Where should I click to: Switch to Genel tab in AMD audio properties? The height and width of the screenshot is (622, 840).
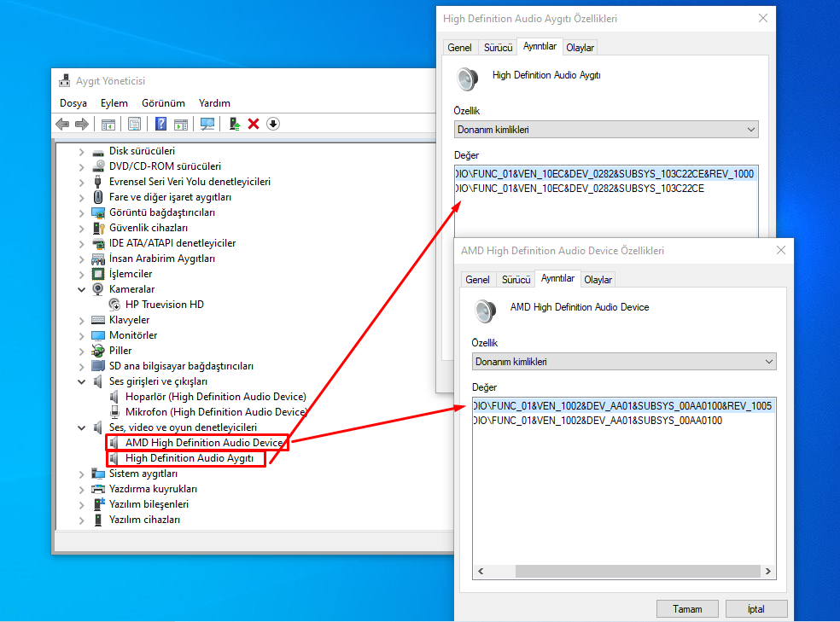pos(477,279)
